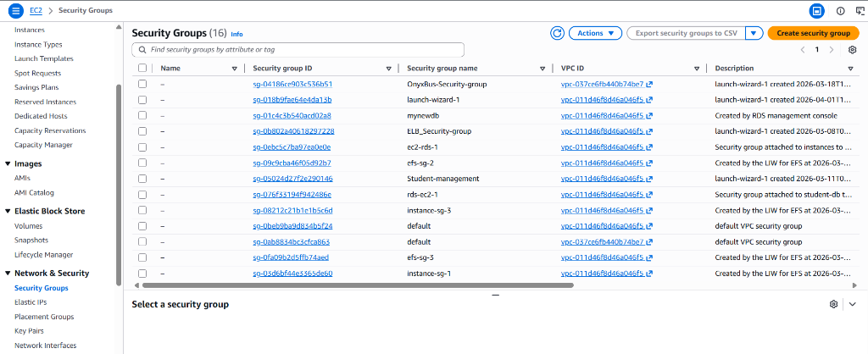Check the Student-management row checkbox
This screenshot has width=868, height=354.
[142, 179]
